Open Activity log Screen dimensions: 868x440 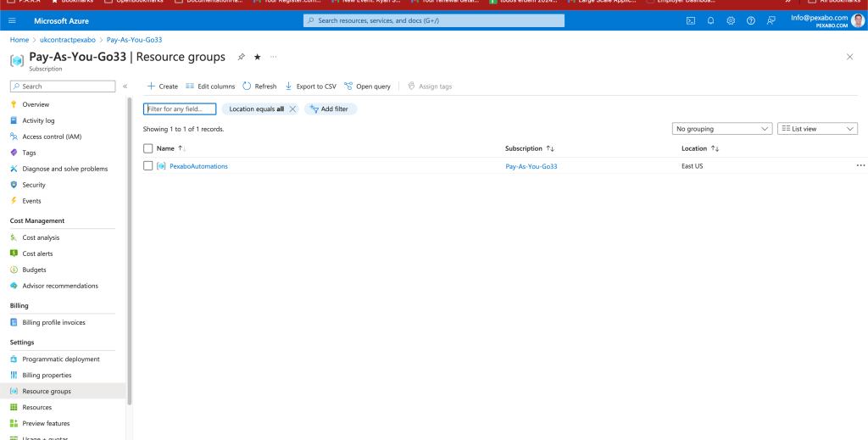coord(38,120)
